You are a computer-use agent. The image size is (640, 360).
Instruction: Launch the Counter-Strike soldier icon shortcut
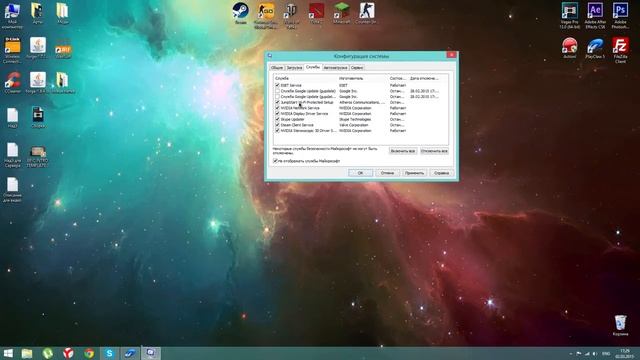click(366, 13)
